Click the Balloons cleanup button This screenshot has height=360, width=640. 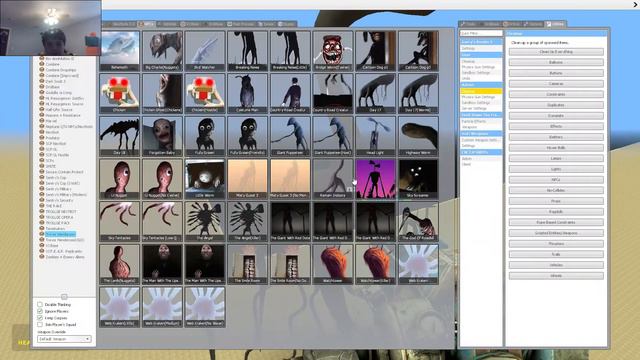click(x=556, y=62)
